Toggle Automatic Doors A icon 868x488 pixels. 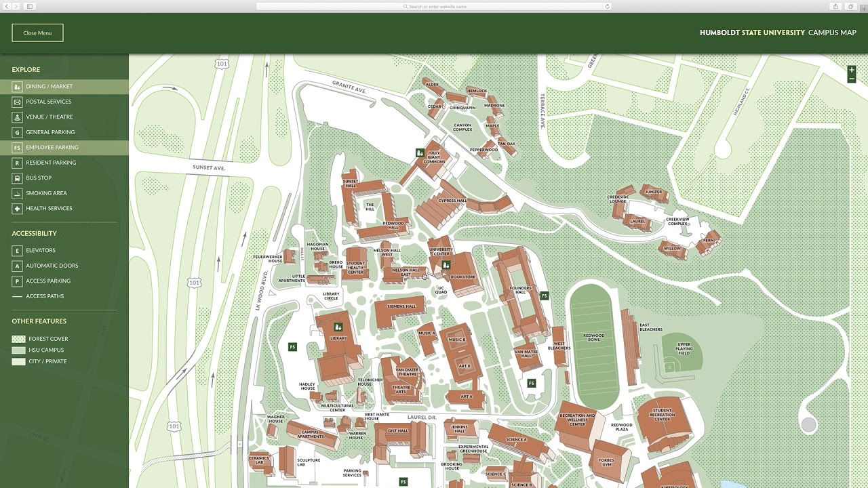(x=18, y=266)
